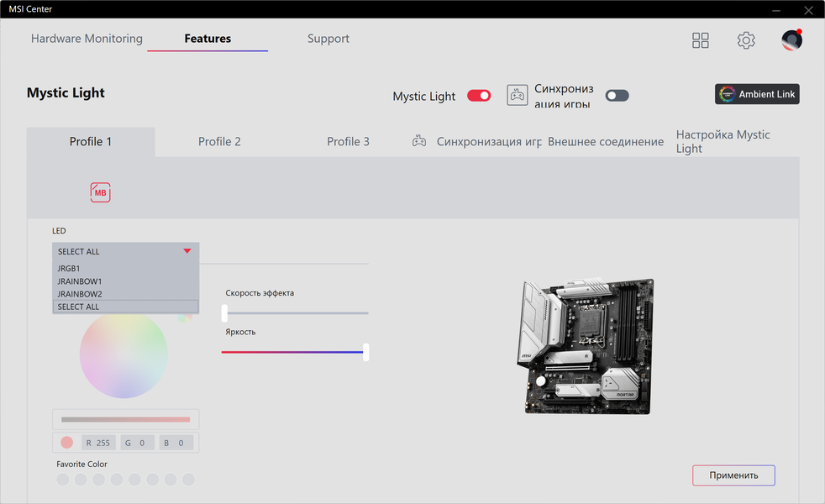Open the settings gear icon
Image resolution: width=825 pixels, height=504 pixels.
745,40
